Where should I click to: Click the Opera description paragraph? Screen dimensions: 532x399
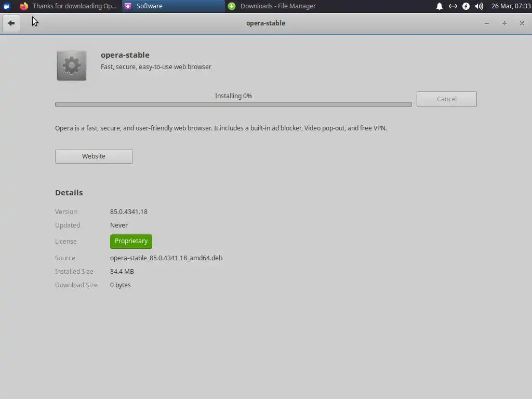point(221,128)
